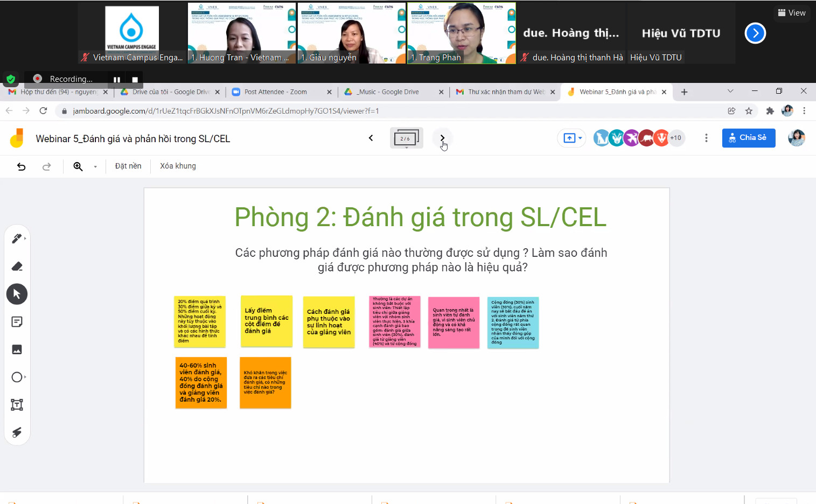Expand the frame bar showing 2/6

point(406,138)
